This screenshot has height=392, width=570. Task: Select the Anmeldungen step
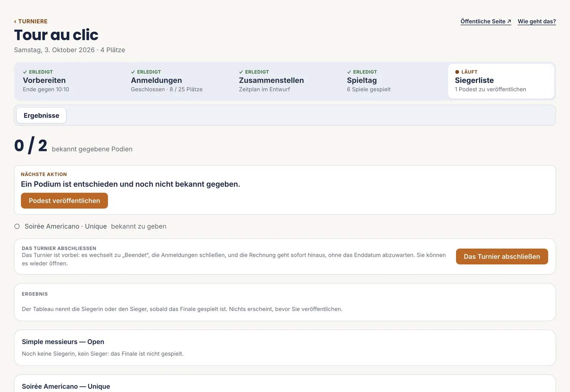click(176, 81)
